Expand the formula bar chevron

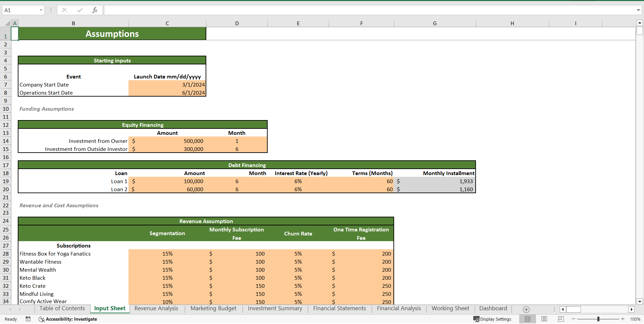(638, 10)
